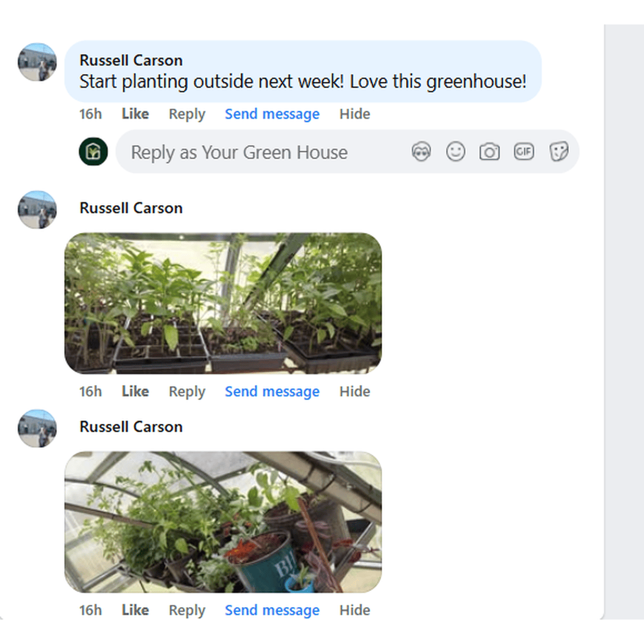
Task: Click the avatar beside the seedling trays photo
Action: click(38, 209)
